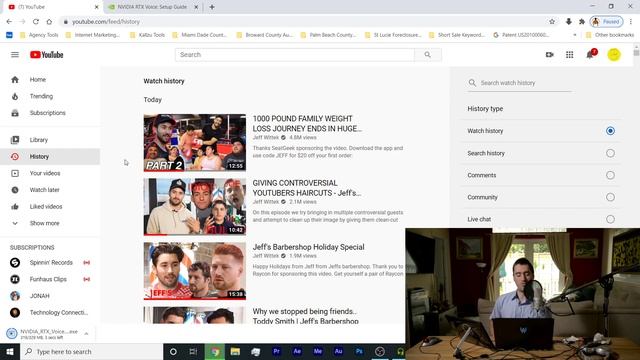Open Jeff's Barbershop Holiday Special title

[308, 247]
